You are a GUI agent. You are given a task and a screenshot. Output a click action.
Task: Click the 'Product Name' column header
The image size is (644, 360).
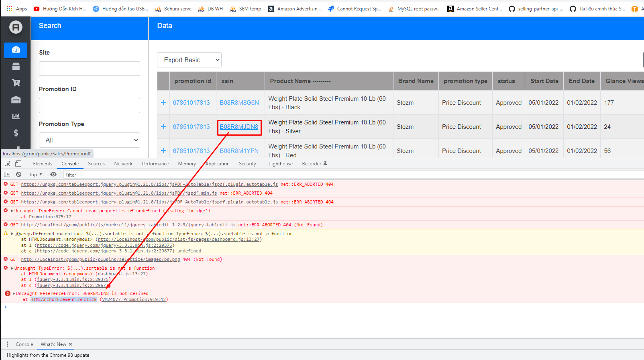point(329,81)
